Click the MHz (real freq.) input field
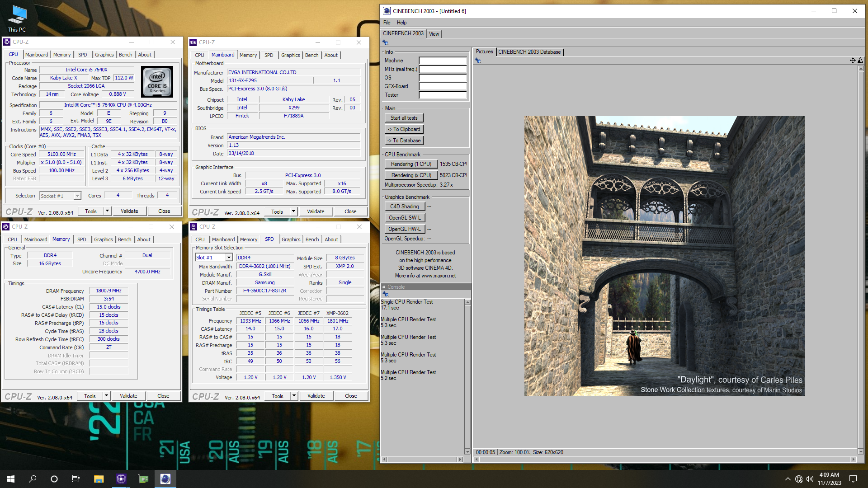868x488 pixels. coord(443,69)
